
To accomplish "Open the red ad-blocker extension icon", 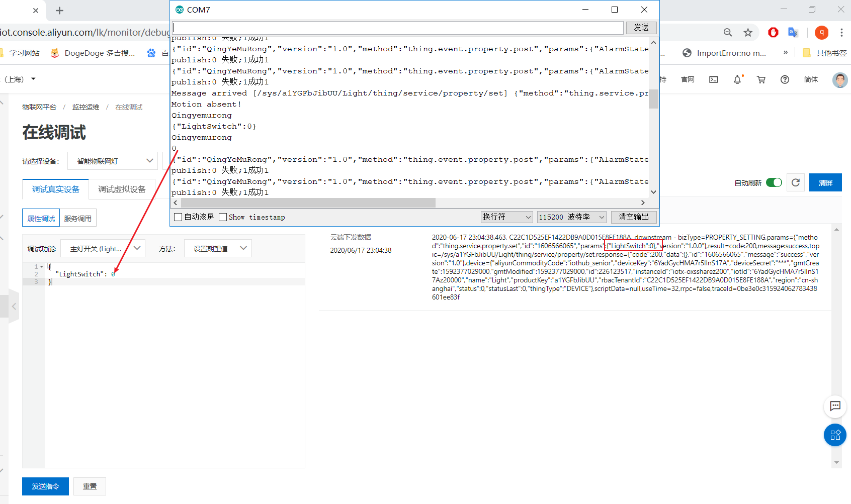I will [773, 33].
